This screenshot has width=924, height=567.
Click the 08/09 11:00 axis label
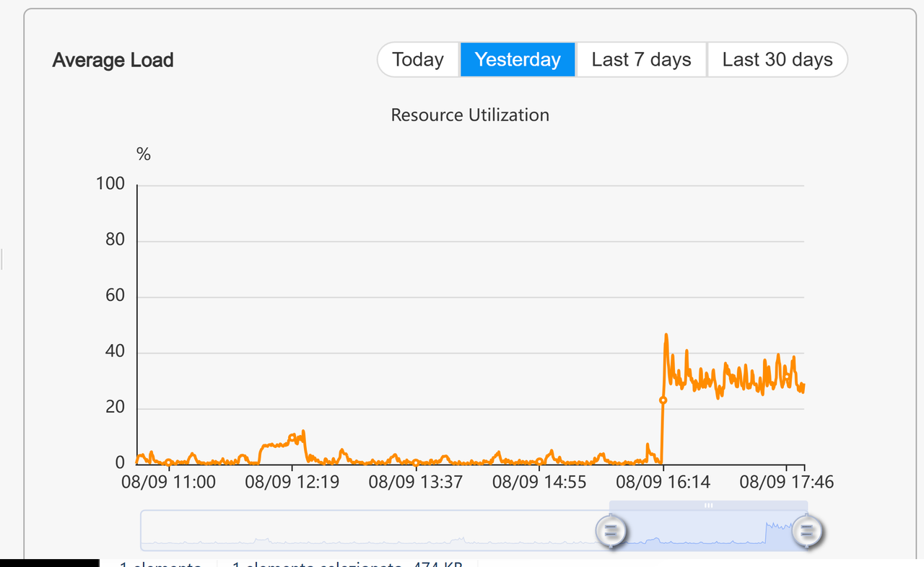point(168,482)
